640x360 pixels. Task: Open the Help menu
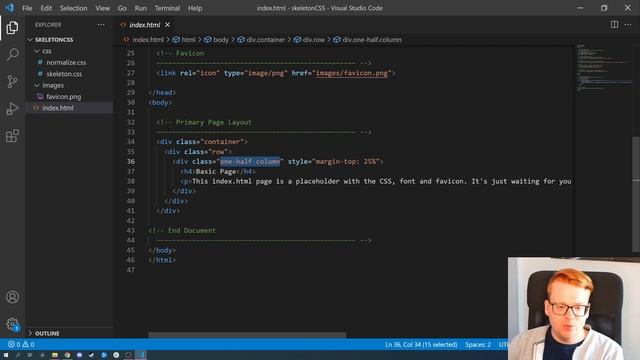[x=195, y=8]
